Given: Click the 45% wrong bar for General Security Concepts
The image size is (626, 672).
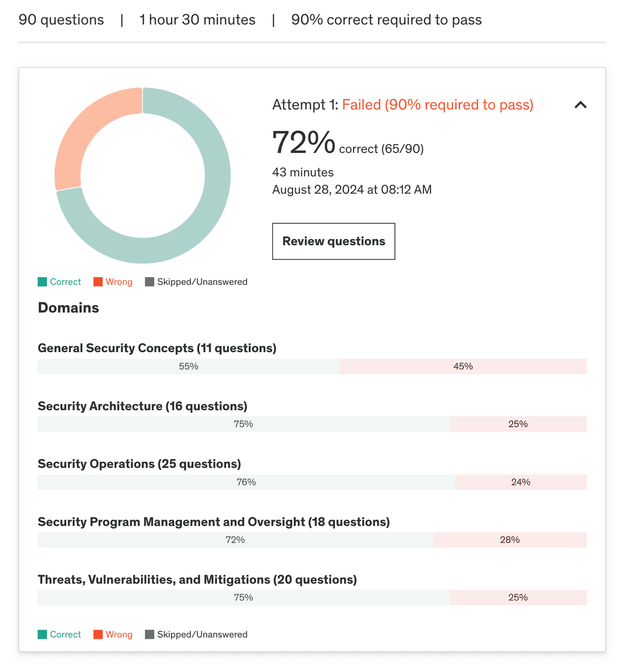Looking at the screenshot, I should click(463, 367).
